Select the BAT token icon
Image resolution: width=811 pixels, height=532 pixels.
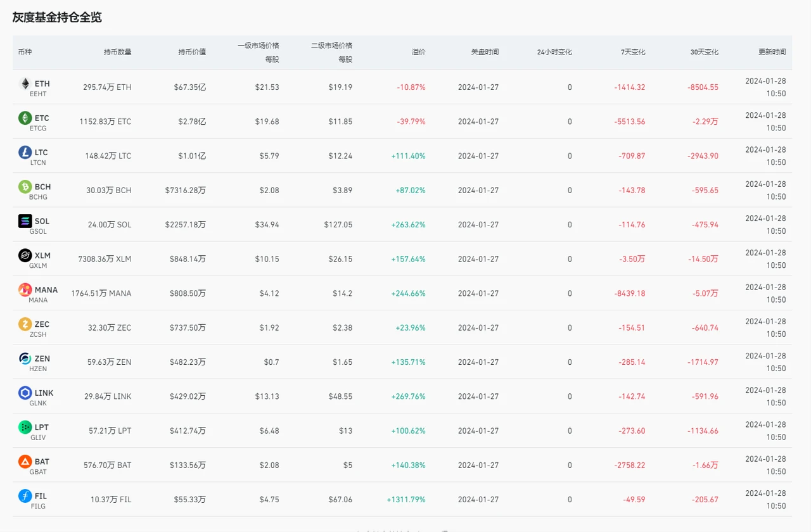pyautogui.click(x=25, y=462)
